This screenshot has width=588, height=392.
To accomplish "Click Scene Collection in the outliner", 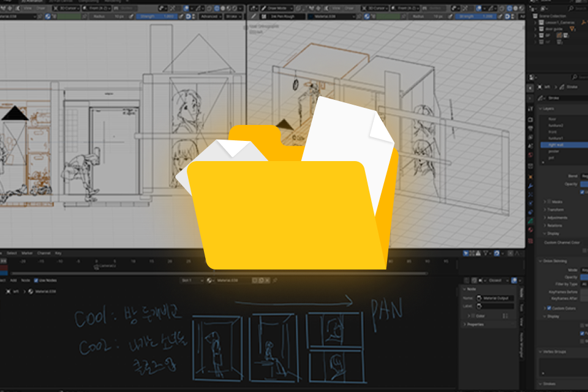I will [x=552, y=16].
